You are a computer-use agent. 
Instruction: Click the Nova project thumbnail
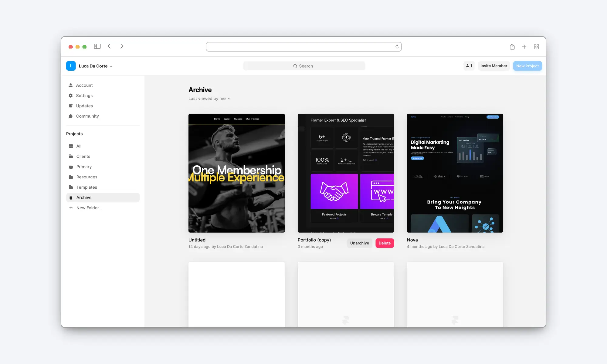pyautogui.click(x=455, y=173)
